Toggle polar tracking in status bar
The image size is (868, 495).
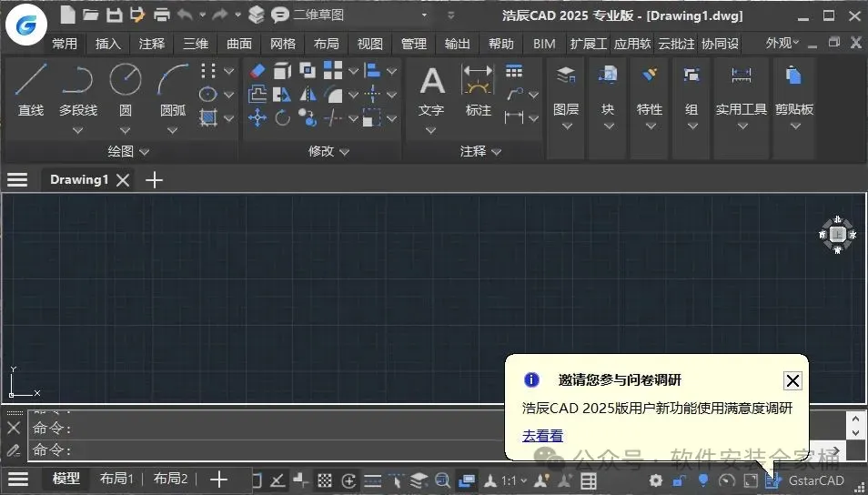(x=348, y=480)
